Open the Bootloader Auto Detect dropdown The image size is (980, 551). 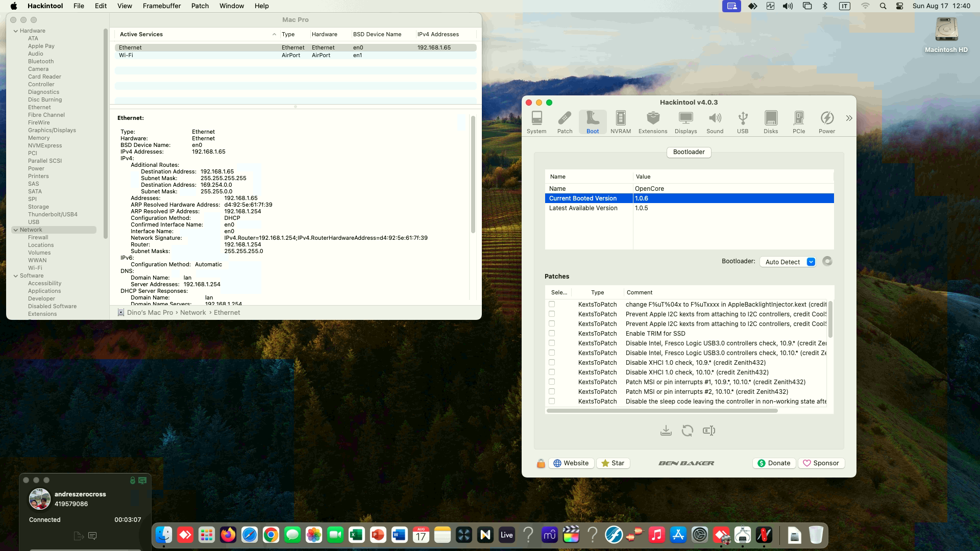pyautogui.click(x=788, y=262)
